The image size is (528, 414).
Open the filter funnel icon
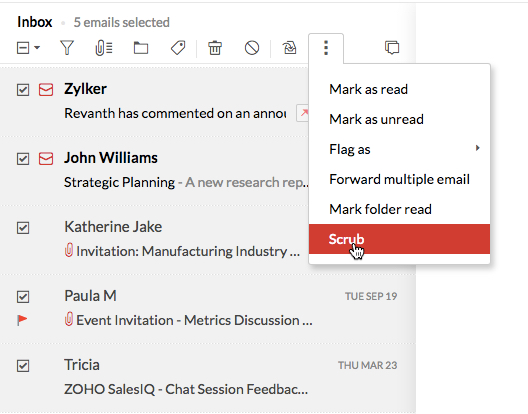click(67, 48)
